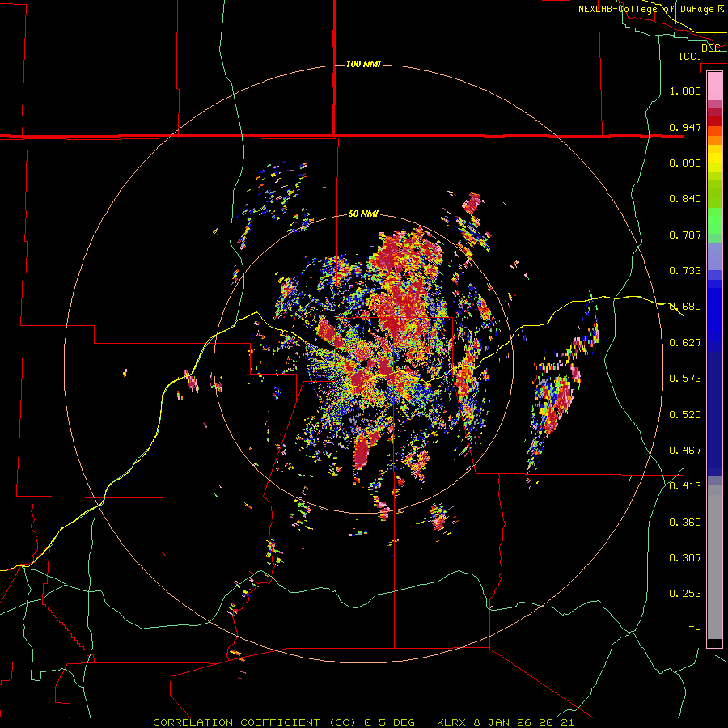Click the 0.893 scale value
Image resolution: width=728 pixels, height=728 pixels.
[685, 163]
